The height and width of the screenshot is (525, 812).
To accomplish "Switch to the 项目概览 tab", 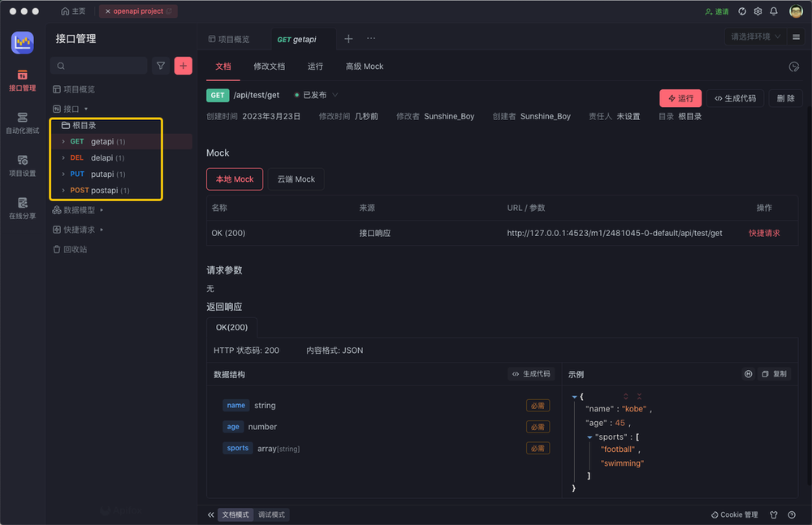I will tap(229, 39).
